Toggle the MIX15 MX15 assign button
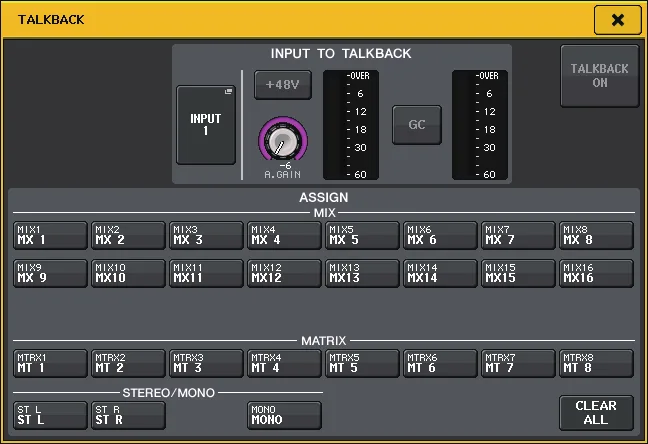The width and height of the screenshot is (648, 444). coord(518,273)
